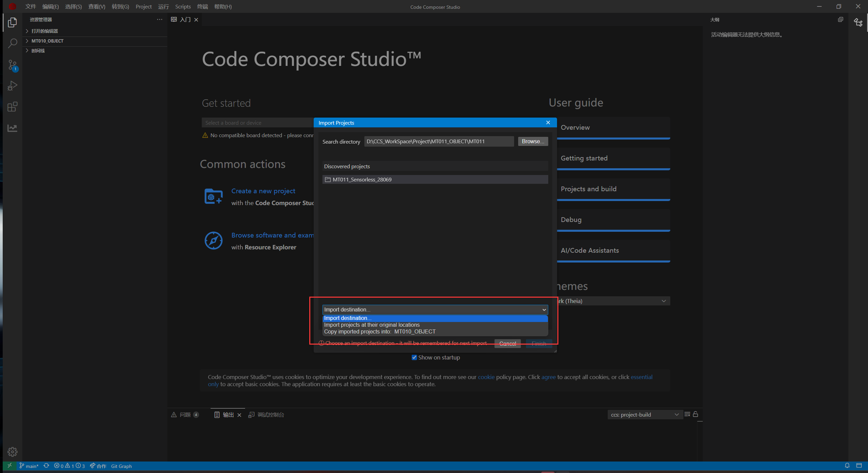Open the Run and Debug view
Screen dimensions: 868x473
(13, 86)
